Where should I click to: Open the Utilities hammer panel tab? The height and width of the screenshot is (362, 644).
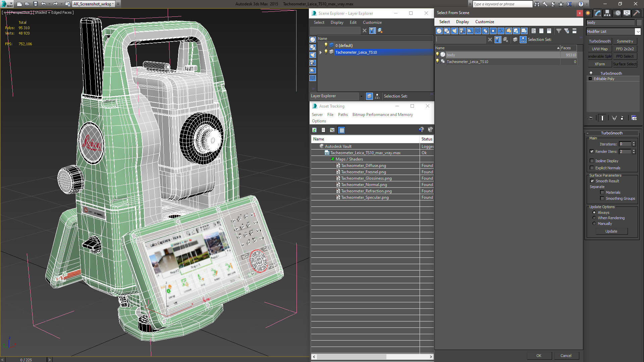click(x=636, y=13)
